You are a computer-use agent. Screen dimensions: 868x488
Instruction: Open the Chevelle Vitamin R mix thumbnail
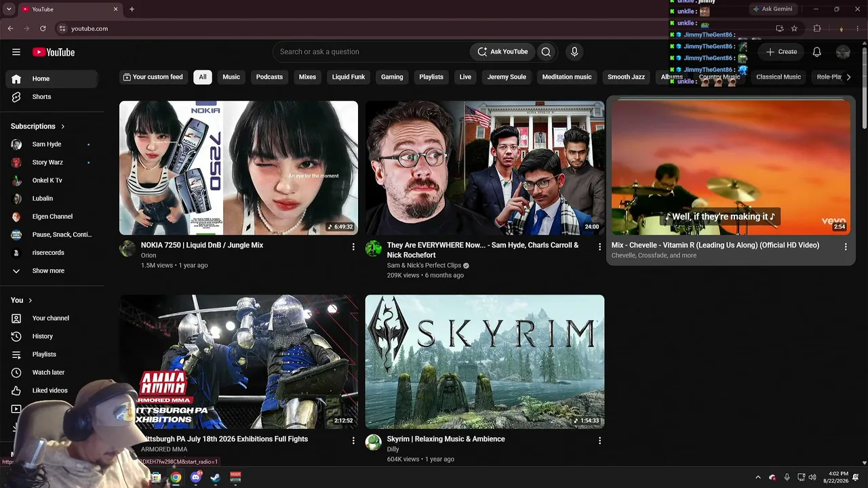(731, 168)
